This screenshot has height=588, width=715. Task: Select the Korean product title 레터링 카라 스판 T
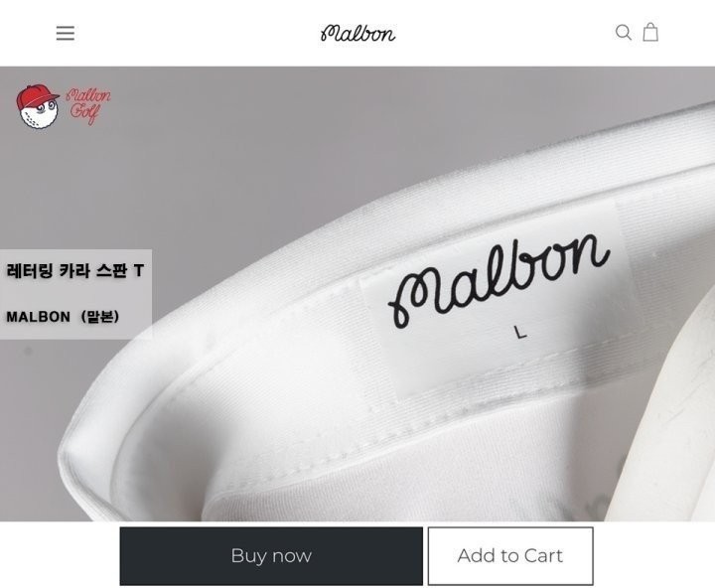(x=75, y=271)
